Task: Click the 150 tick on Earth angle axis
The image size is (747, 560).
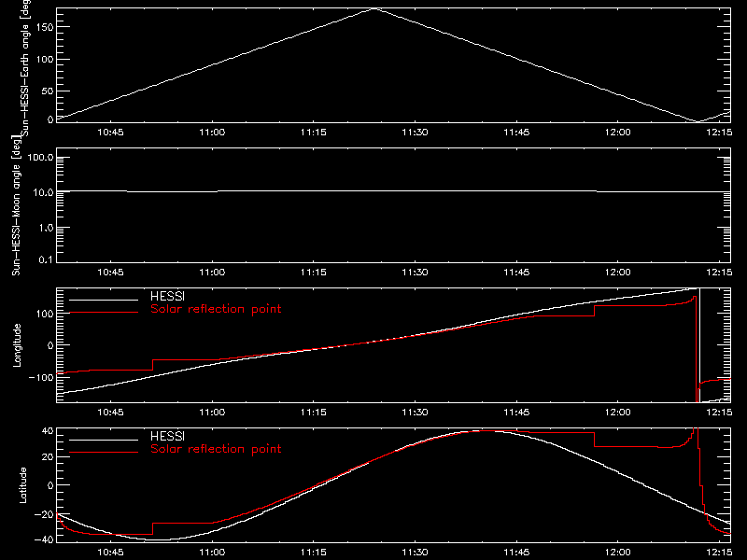Action: [45, 27]
